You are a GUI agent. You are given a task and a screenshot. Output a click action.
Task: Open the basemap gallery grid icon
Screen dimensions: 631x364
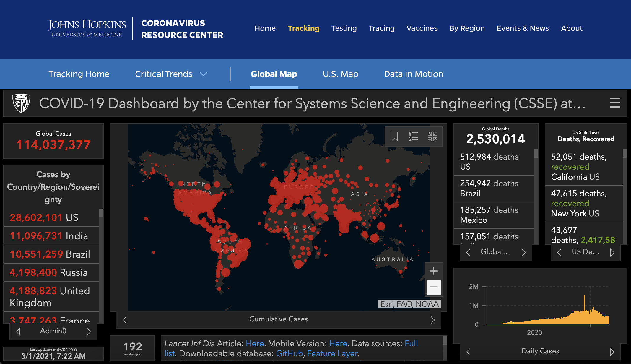[432, 136]
